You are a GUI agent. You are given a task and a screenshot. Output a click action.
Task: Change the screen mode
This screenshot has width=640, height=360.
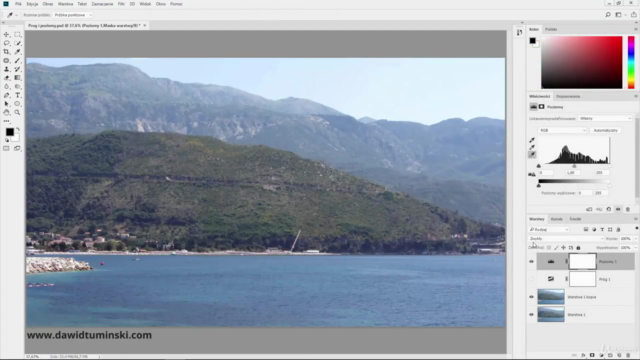click(18, 149)
